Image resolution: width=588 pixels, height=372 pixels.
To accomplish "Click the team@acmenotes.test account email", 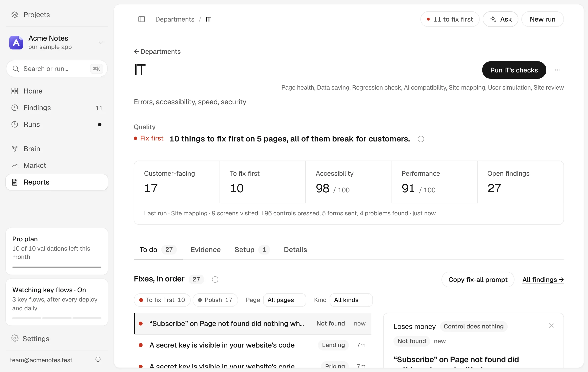I will (x=41, y=360).
